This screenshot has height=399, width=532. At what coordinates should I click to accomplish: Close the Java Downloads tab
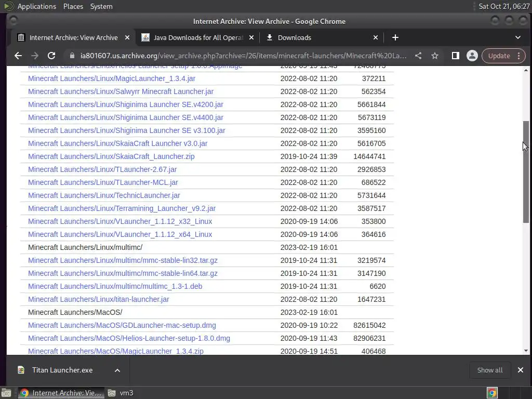point(251,37)
